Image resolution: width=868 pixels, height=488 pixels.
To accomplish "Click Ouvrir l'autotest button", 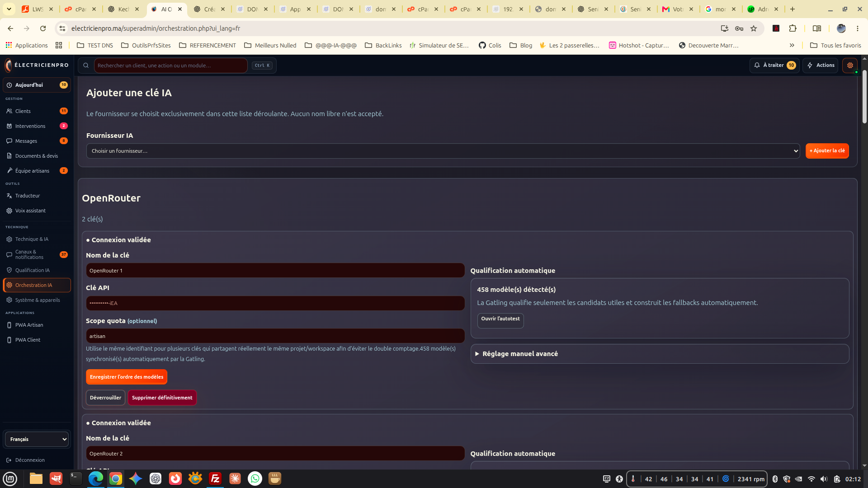I will coord(500,320).
